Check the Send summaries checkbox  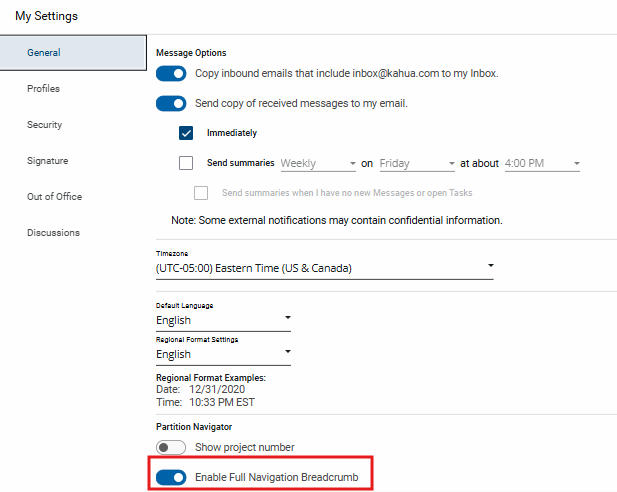point(186,163)
